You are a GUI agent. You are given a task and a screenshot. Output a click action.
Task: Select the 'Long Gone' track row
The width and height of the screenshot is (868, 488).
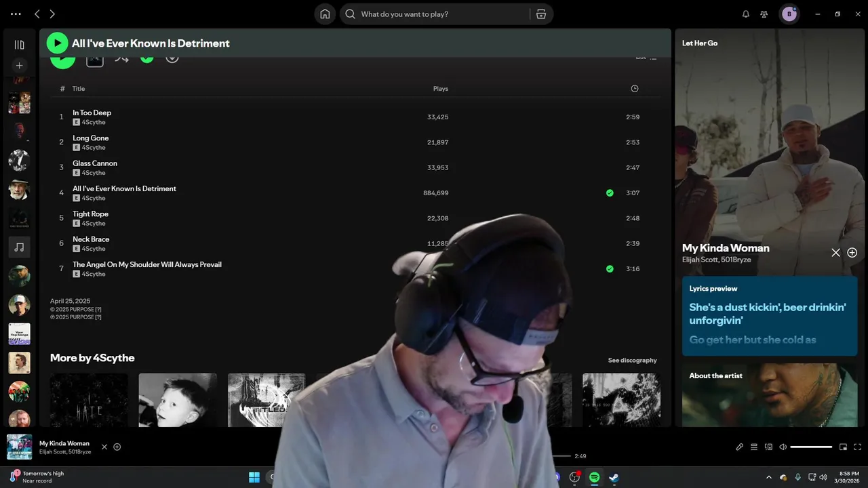tap(355, 142)
